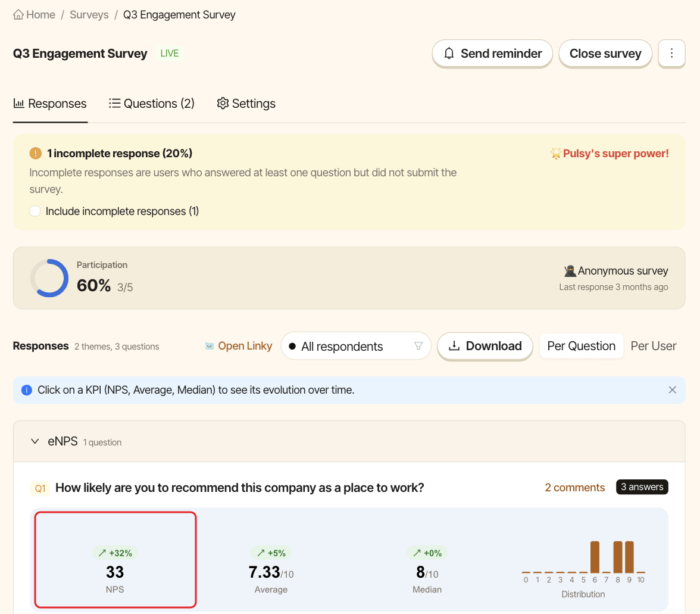
Task: Click the orange warning icon beside incomplete response
Action: tap(35, 153)
